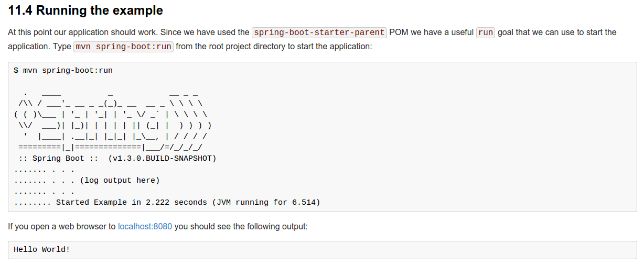
Task: Click the first dotted line below the version
Action: click(x=44, y=170)
